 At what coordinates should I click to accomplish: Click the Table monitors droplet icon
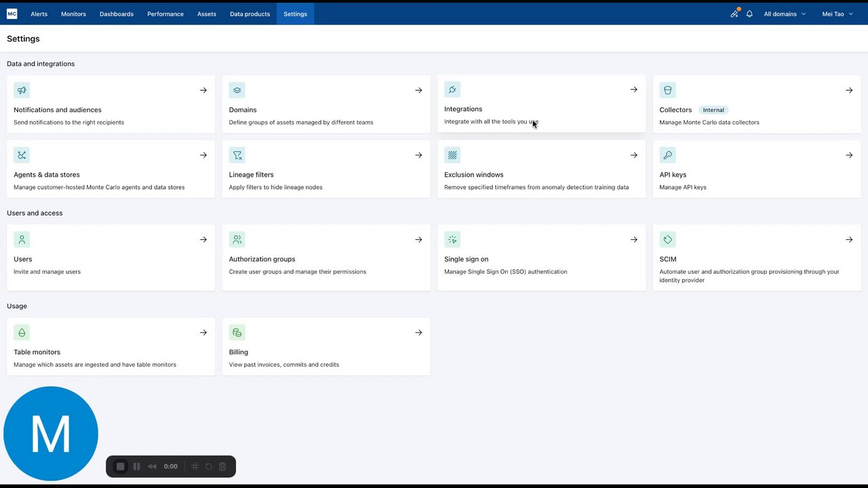22,333
